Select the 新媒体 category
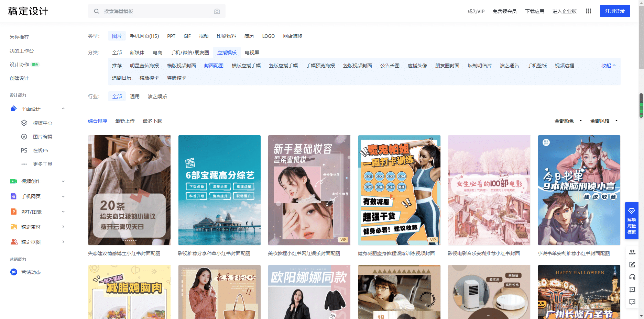 137,53
